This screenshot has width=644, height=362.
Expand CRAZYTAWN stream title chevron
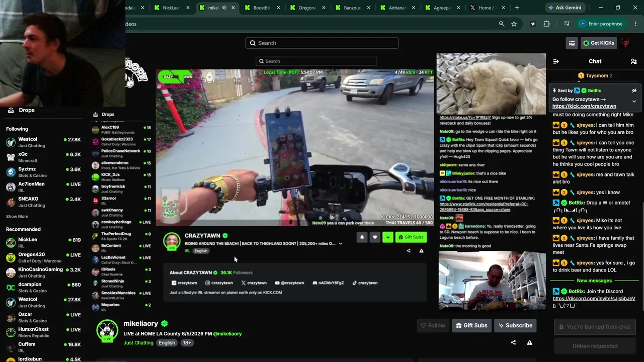[x=341, y=244]
